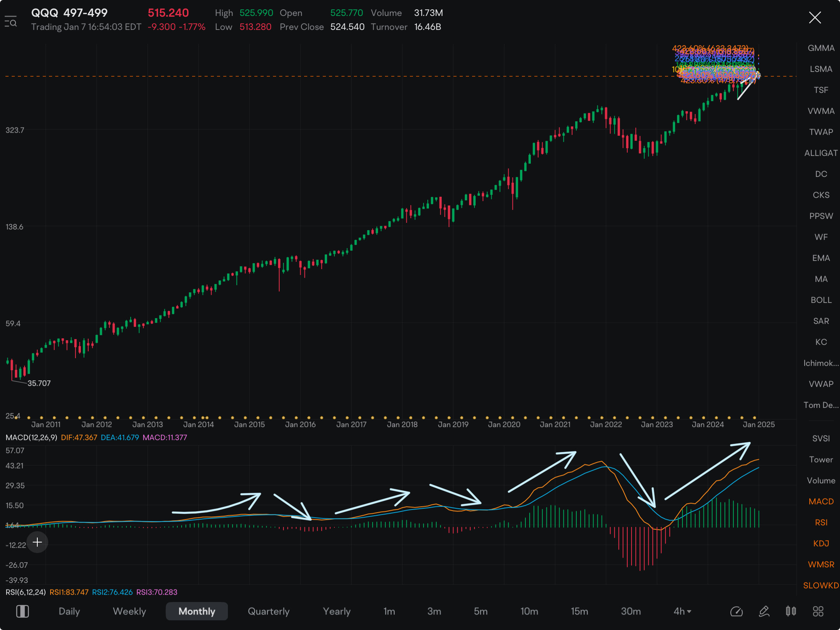Enable the VWAP overlay indicator
This screenshot has height=630, width=840.
[821, 384]
